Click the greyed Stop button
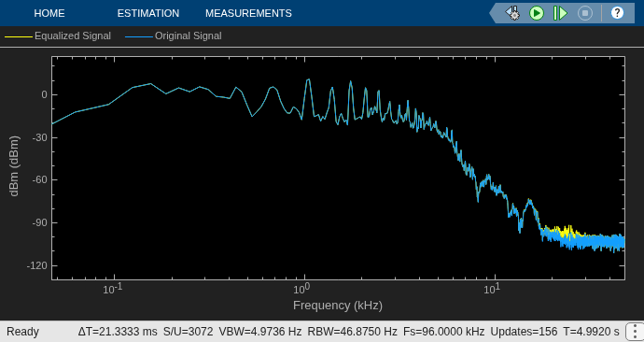The width and height of the screenshot is (644, 342). point(585,13)
